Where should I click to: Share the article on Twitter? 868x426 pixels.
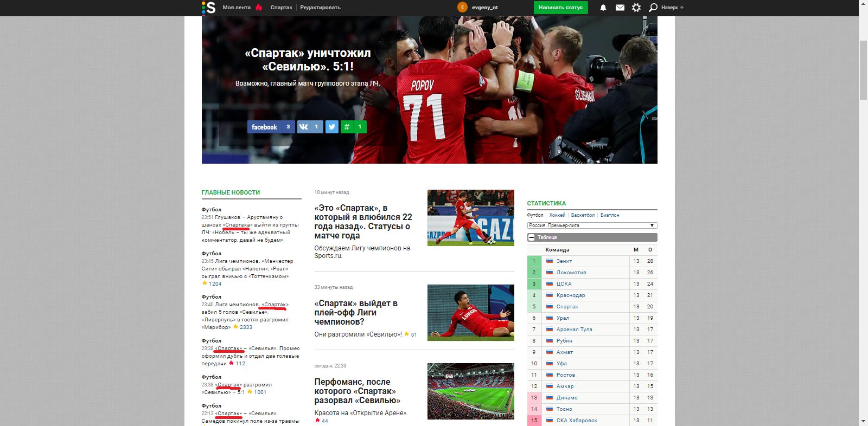tap(332, 127)
